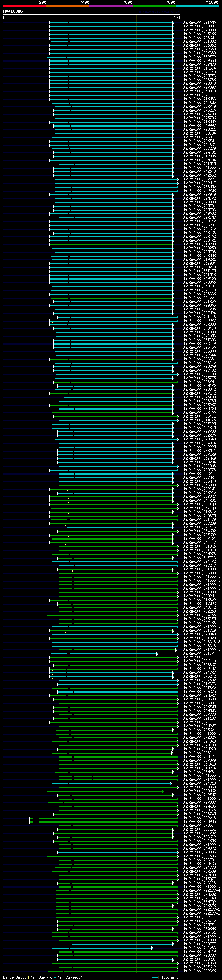This screenshot has width=222, height=980.
Task: Click label UniRef100_Q1KUM9
Action: point(199,122)
